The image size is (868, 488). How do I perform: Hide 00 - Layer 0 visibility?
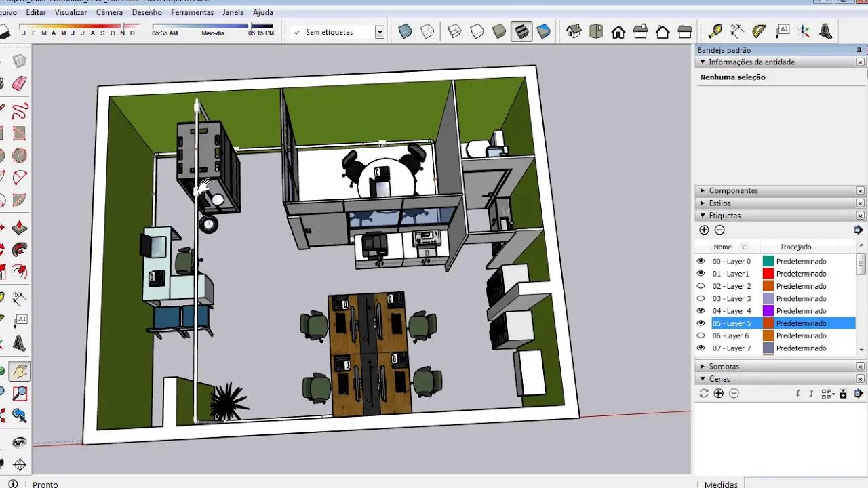point(701,261)
